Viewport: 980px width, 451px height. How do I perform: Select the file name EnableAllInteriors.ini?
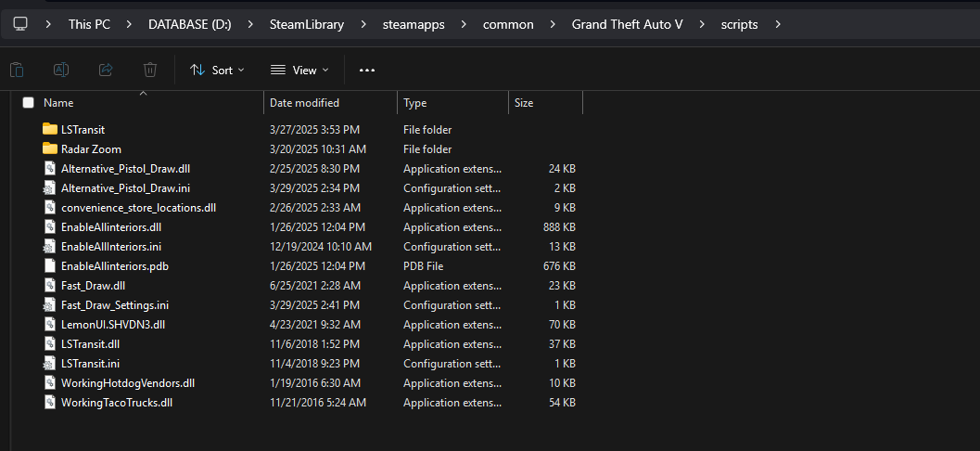pyautogui.click(x=111, y=247)
